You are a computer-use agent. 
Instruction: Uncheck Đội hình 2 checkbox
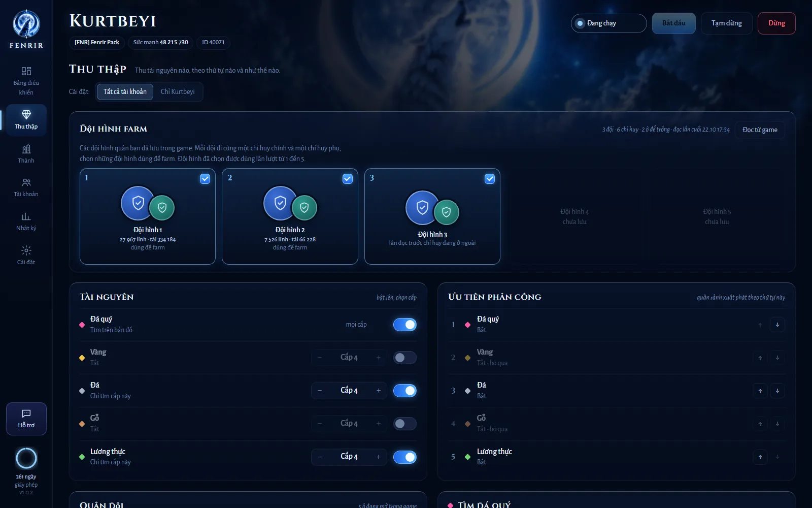348,179
